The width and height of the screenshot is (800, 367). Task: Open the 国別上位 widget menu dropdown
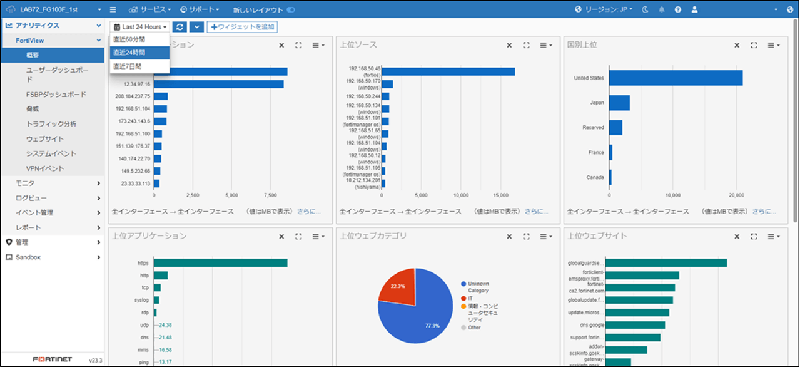point(773,45)
